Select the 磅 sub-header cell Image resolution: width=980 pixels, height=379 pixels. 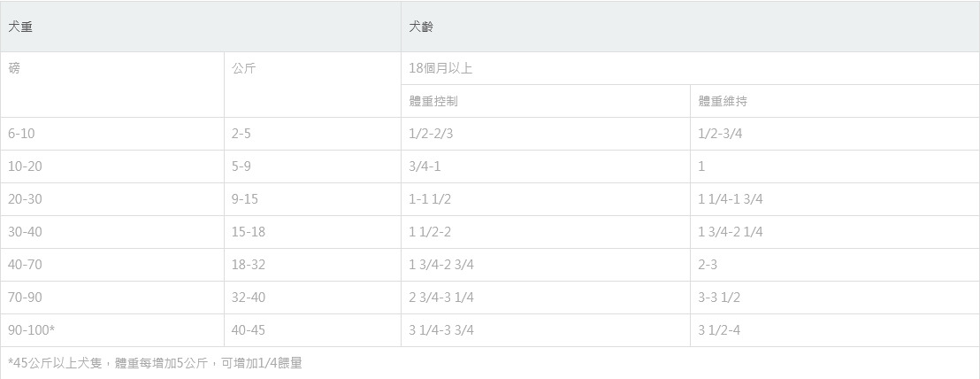[14, 68]
